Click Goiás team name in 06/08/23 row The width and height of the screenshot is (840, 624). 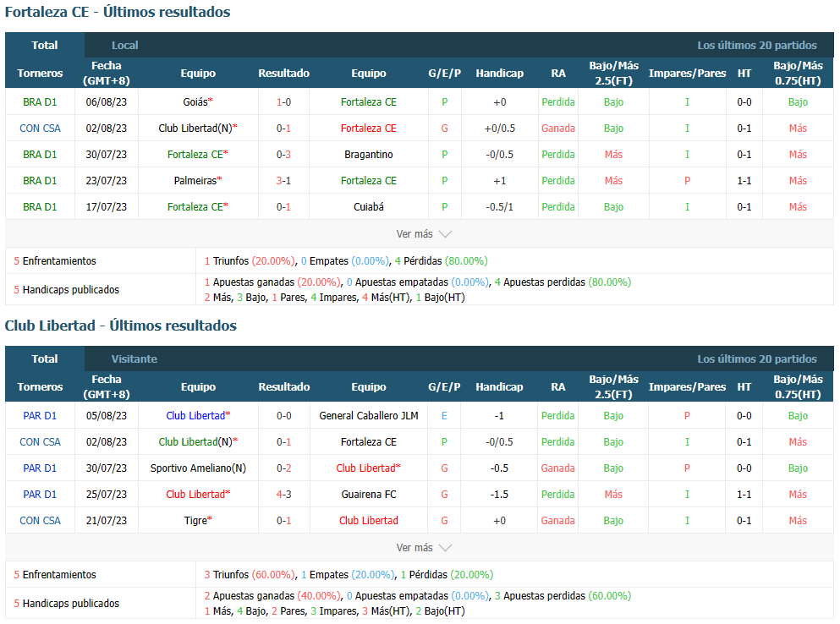tap(198, 101)
